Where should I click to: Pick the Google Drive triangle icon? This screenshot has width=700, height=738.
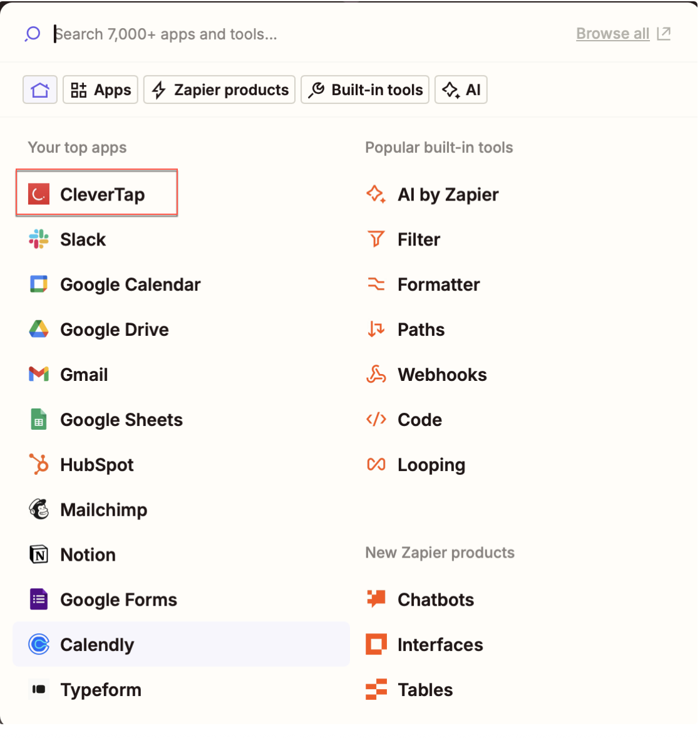(x=39, y=329)
